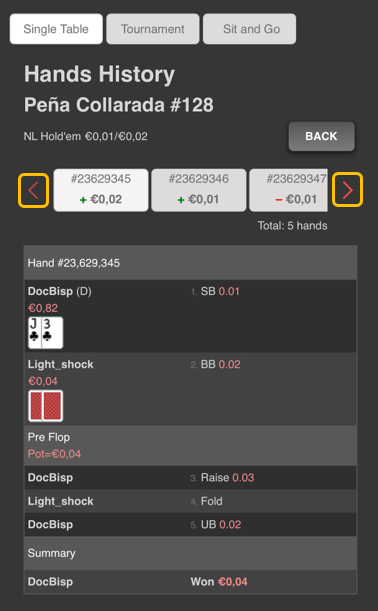Click Light_shock Fold action row

tap(191, 501)
